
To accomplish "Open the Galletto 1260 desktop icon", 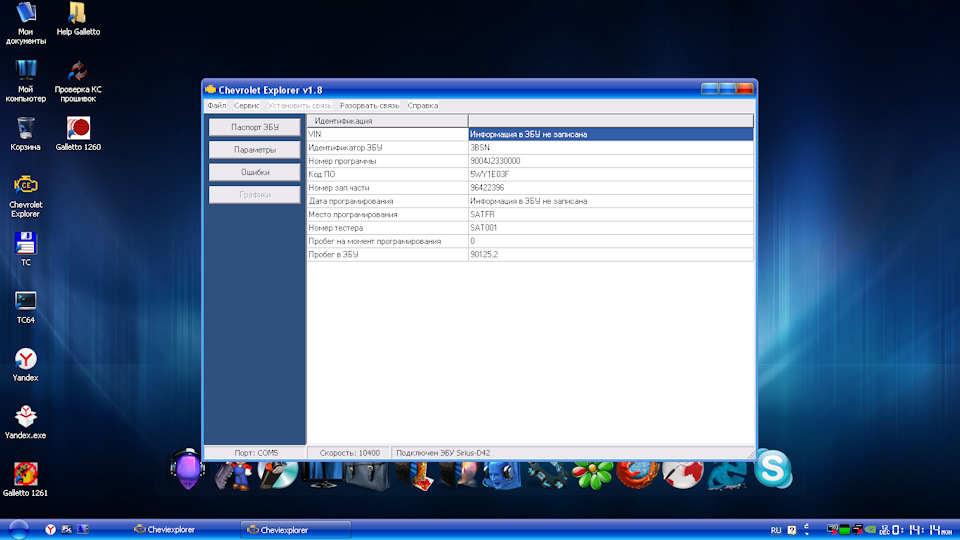I will pyautogui.click(x=78, y=133).
